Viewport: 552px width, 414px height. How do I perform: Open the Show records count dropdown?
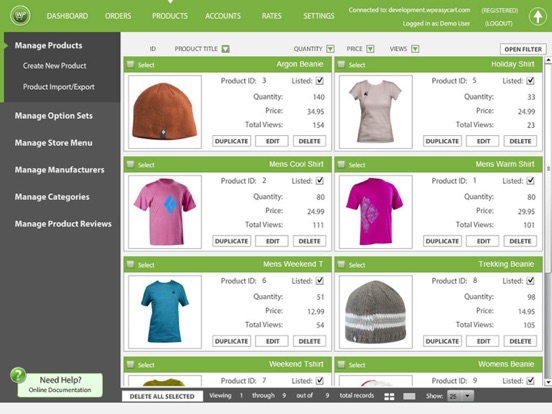click(460, 396)
